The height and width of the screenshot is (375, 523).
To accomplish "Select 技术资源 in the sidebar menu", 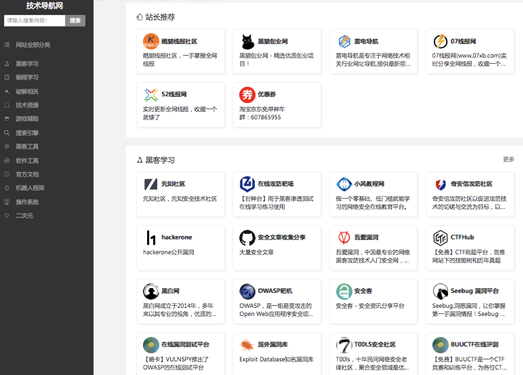I will pyautogui.click(x=27, y=105).
